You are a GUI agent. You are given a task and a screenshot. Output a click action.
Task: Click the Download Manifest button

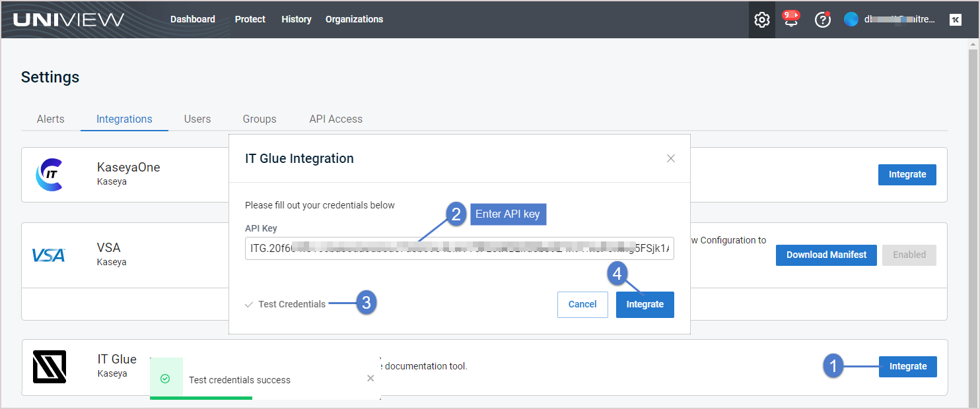pyautogui.click(x=826, y=255)
